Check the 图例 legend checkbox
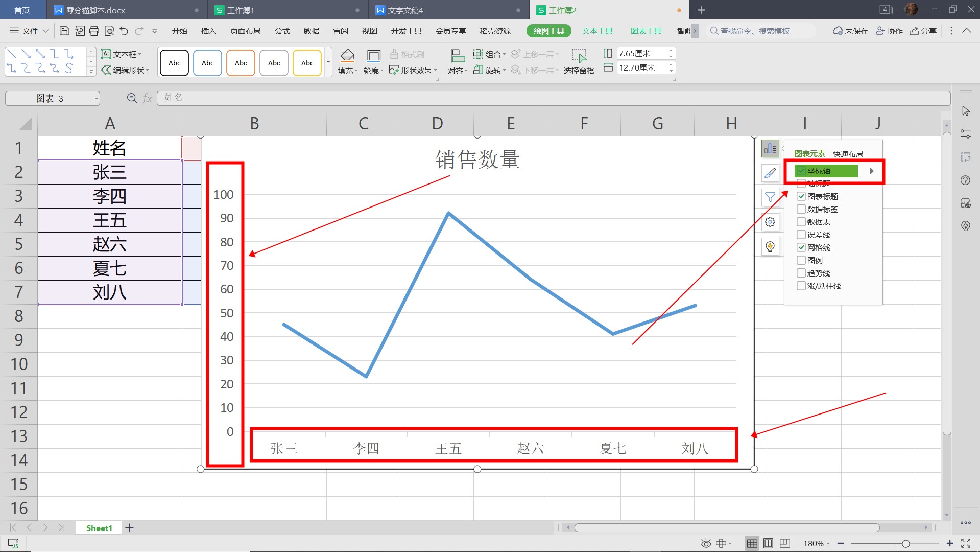The image size is (980, 552). point(801,260)
